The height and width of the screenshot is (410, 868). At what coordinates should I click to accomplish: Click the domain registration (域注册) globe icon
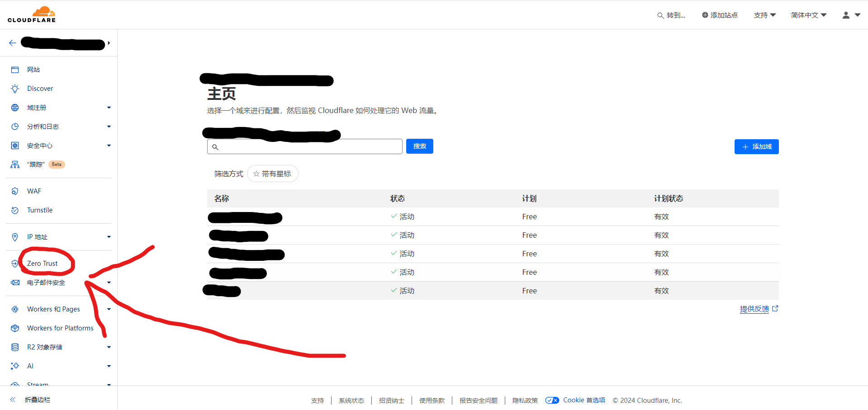15,108
